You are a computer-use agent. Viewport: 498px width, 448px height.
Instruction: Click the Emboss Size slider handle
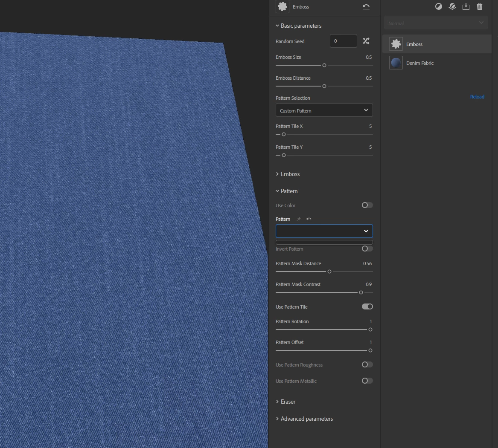point(324,65)
